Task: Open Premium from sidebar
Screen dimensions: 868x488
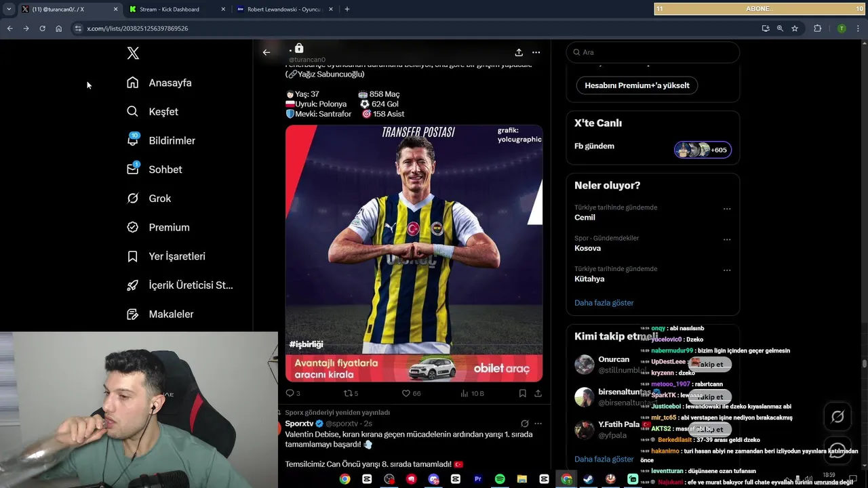Action: (x=158, y=228)
